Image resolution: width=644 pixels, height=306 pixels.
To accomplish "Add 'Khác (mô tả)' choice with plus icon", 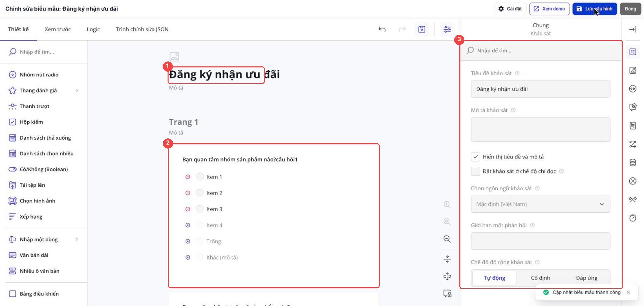I will tap(188, 257).
